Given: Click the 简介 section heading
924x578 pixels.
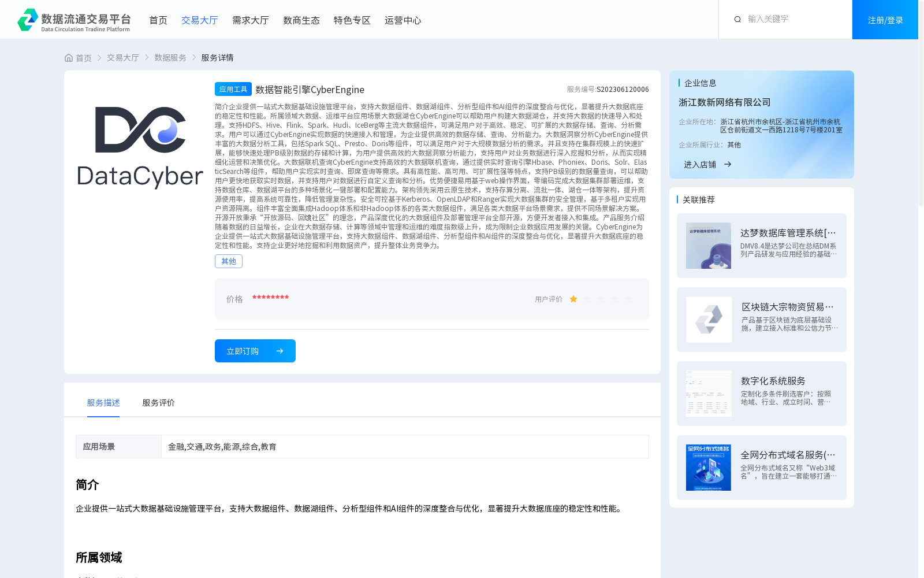Looking at the screenshot, I should tap(87, 485).
